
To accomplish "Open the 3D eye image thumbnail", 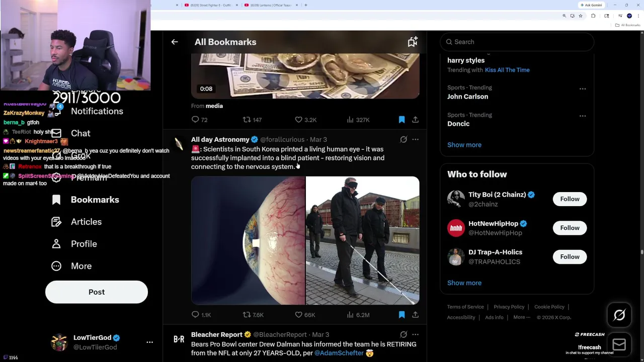I will click(248, 241).
